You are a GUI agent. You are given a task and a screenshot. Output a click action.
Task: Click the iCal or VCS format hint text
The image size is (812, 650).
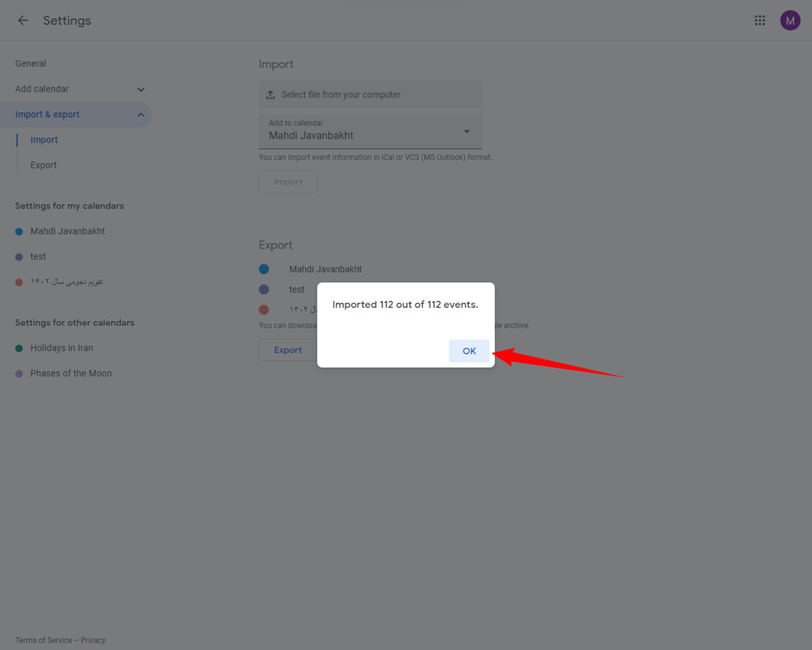pos(375,157)
